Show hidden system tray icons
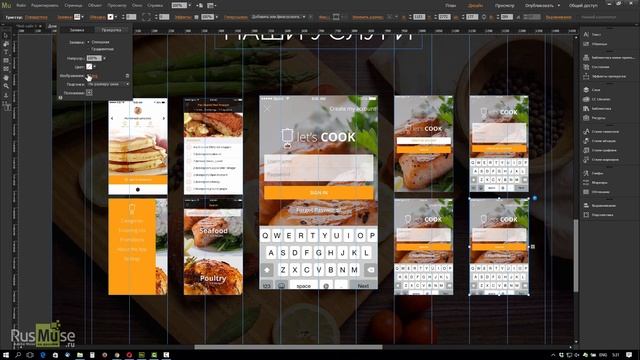 pos(553,355)
